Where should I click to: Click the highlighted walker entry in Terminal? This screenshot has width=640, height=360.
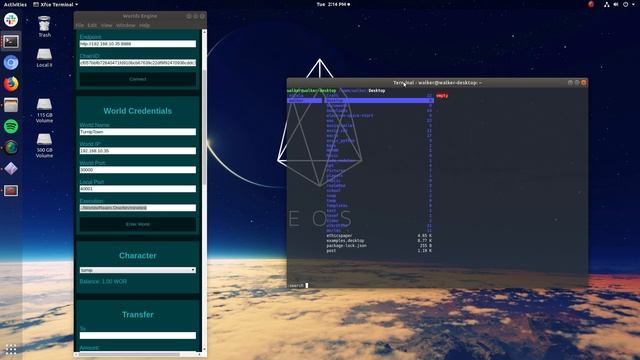(x=304, y=100)
